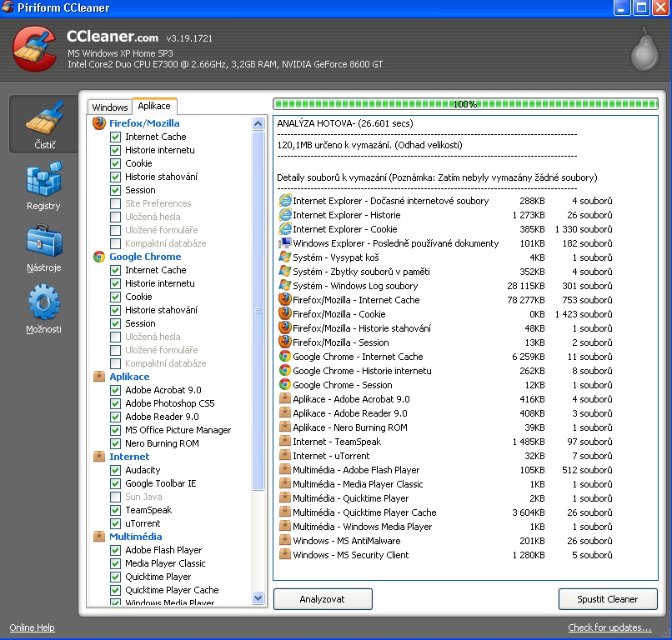
Task: Click the Aplikace group box icon
Action: pos(99,377)
